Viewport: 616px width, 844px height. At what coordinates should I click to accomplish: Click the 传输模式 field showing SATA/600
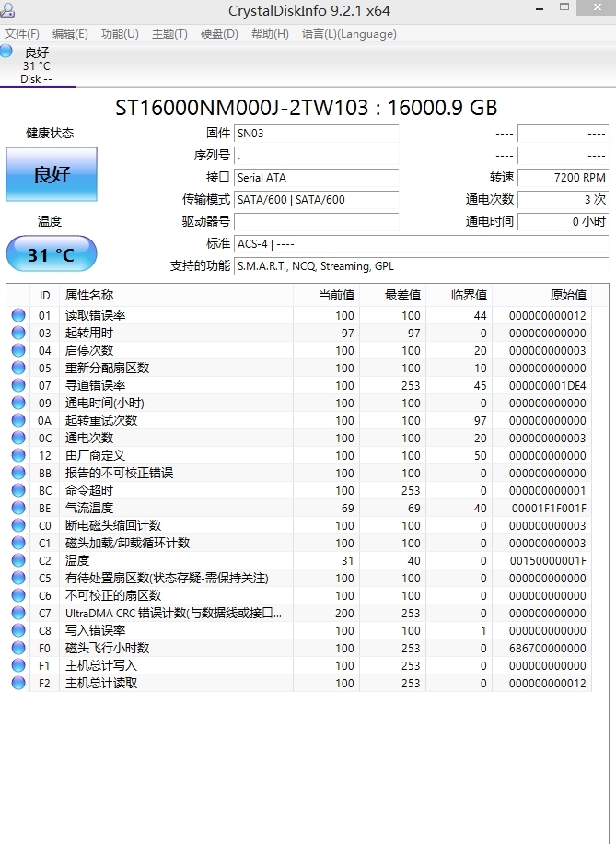click(317, 200)
